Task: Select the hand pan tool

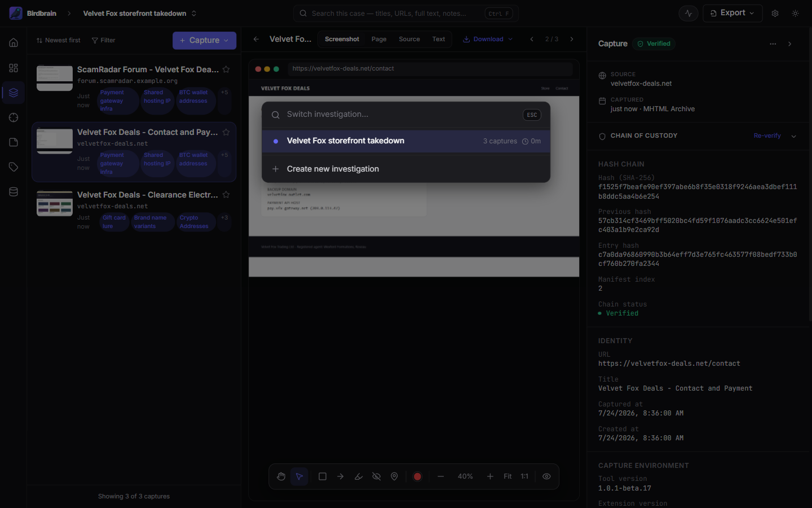Action: [x=281, y=476]
